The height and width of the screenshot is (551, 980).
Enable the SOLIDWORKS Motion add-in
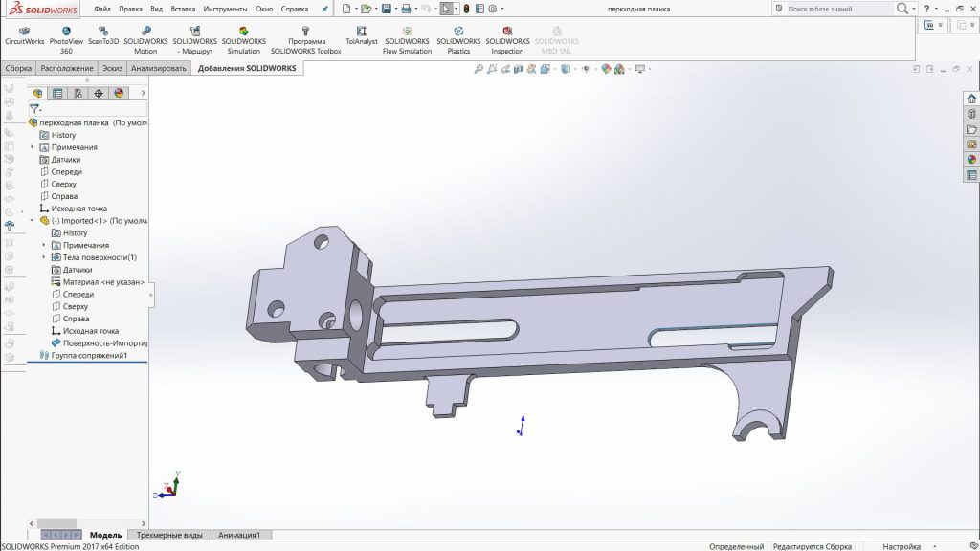145,40
